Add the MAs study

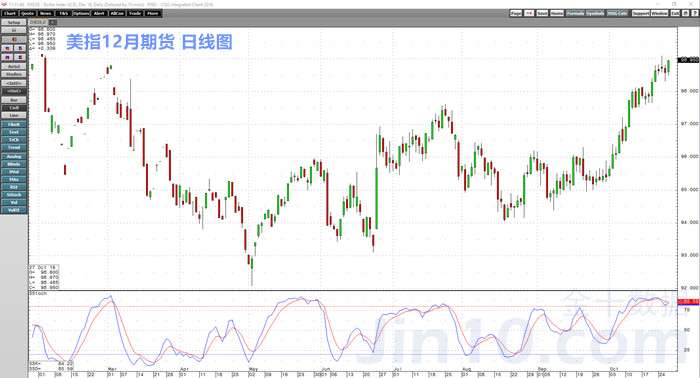(x=14, y=179)
